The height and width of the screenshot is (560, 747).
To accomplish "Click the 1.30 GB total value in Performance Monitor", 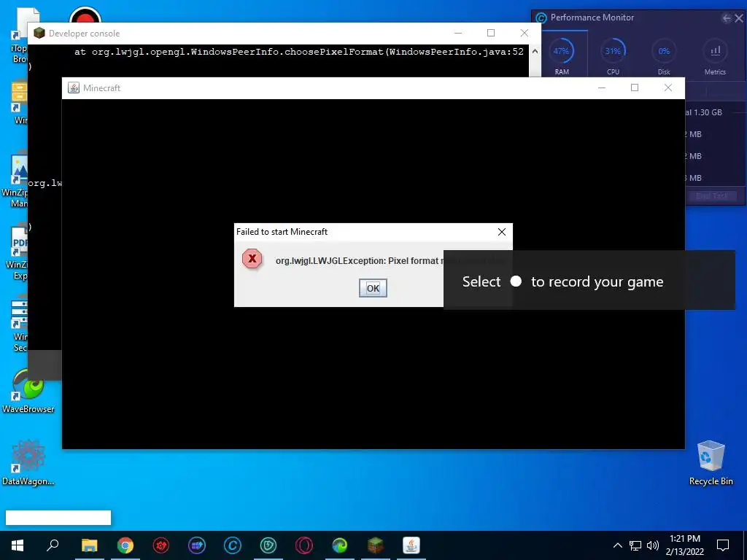I will 708,112.
